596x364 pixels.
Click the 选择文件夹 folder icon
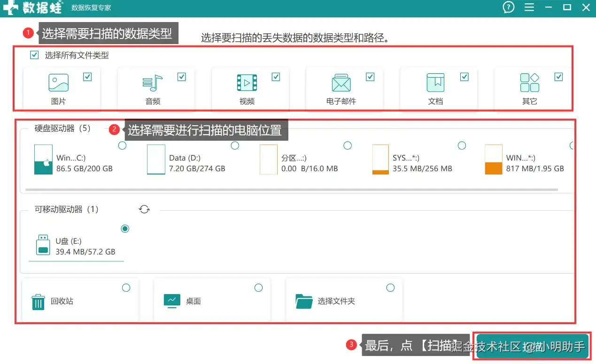point(304,301)
